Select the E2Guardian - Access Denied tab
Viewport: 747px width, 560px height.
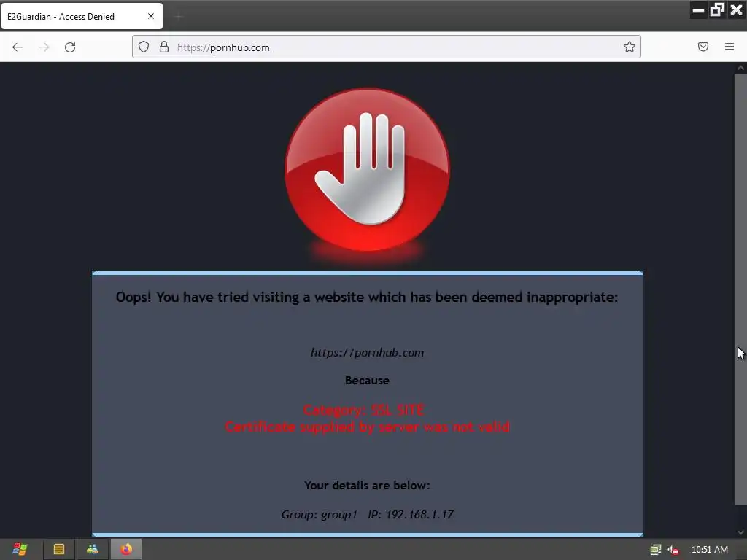tap(82, 16)
